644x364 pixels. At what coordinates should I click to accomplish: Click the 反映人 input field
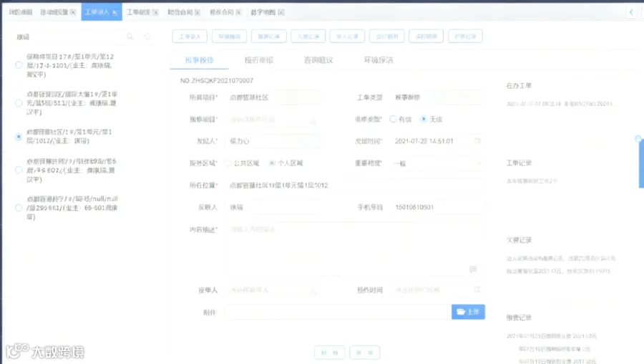[x=273, y=207]
